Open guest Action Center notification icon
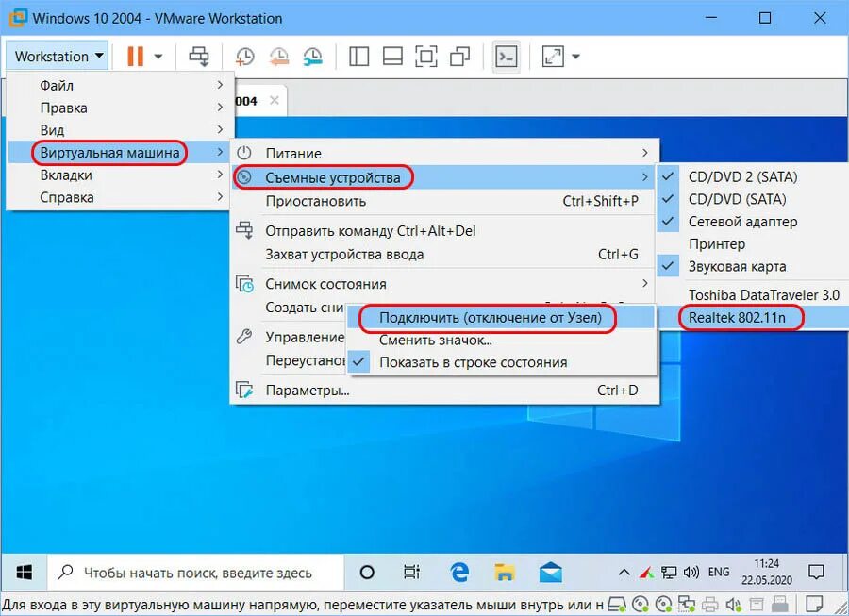Viewport: 849px width, 616px height. [x=815, y=573]
